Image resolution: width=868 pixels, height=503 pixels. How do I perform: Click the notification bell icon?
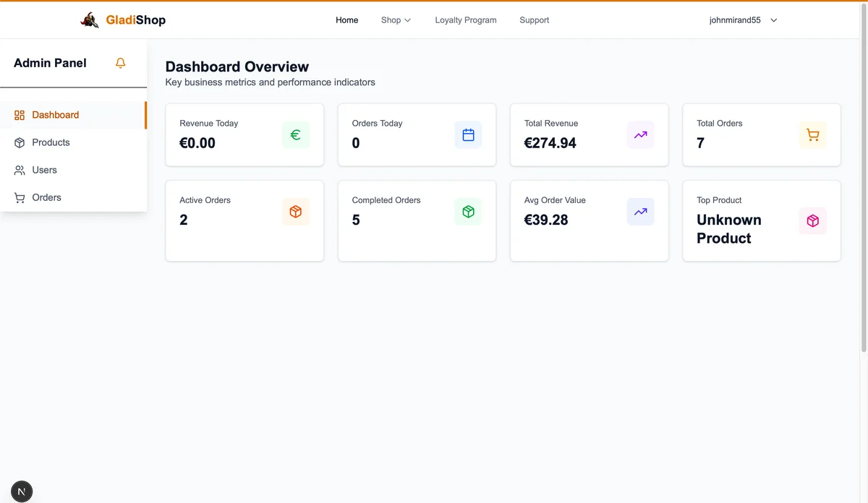click(121, 63)
